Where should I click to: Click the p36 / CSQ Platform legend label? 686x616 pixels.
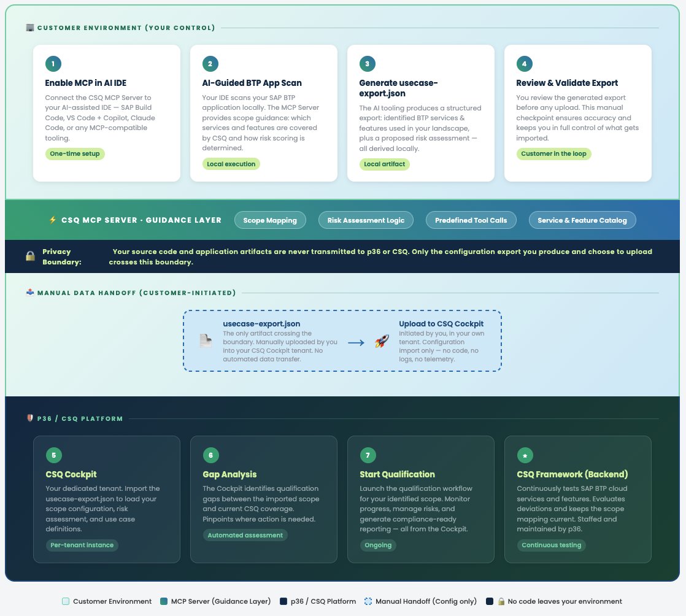pos(323,601)
